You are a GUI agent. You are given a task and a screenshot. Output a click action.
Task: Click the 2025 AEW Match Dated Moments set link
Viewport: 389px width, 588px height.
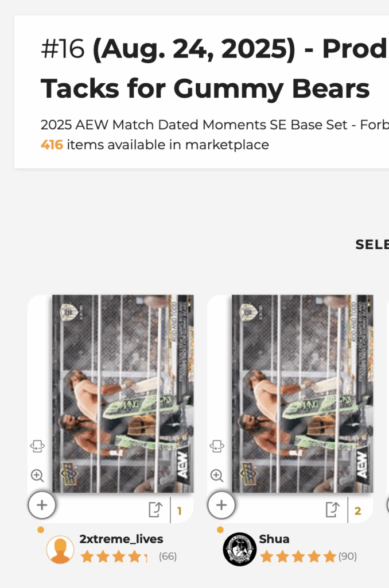[215, 125]
